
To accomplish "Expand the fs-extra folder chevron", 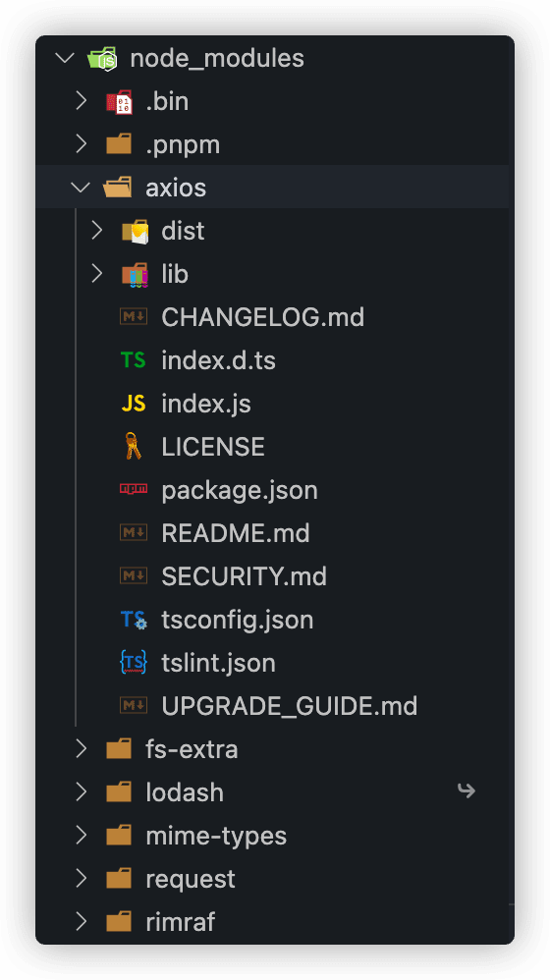I will coord(81,749).
